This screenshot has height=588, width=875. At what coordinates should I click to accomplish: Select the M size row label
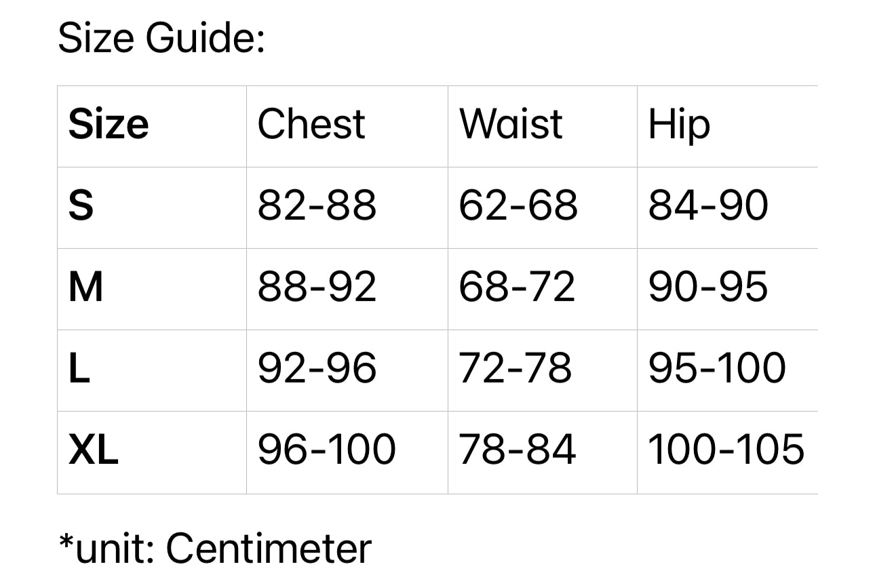click(85, 287)
